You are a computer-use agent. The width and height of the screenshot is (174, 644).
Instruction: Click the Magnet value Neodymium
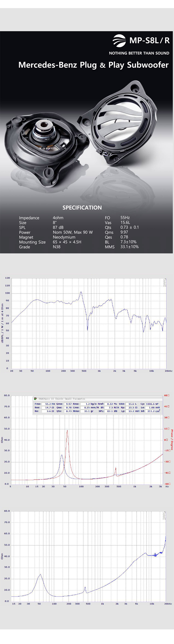64,237
